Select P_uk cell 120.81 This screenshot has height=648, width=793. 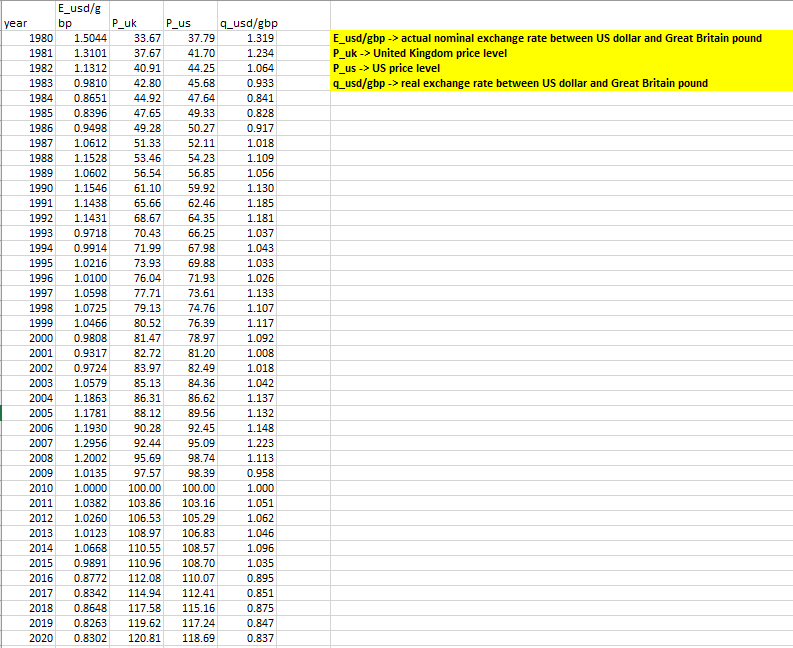[137, 638]
